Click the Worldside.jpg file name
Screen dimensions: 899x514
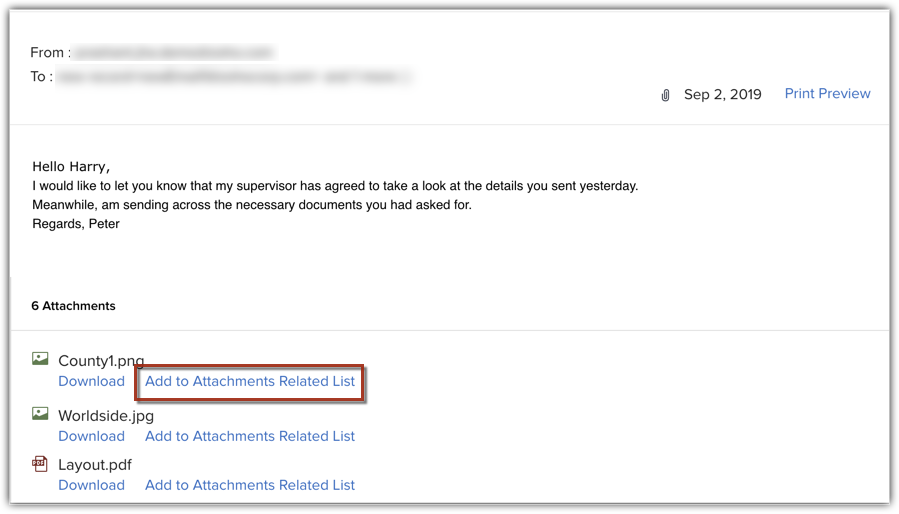coord(106,416)
